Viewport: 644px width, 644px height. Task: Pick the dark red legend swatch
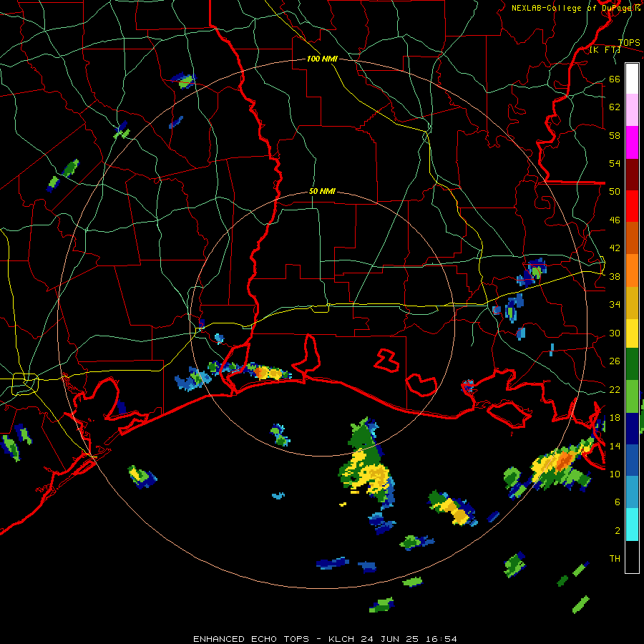(x=632, y=175)
